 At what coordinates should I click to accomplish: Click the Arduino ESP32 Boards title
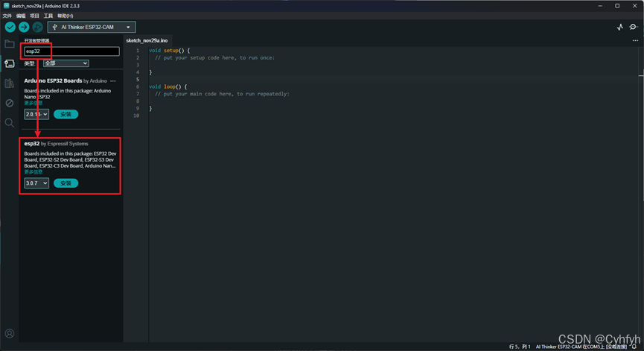pos(53,81)
